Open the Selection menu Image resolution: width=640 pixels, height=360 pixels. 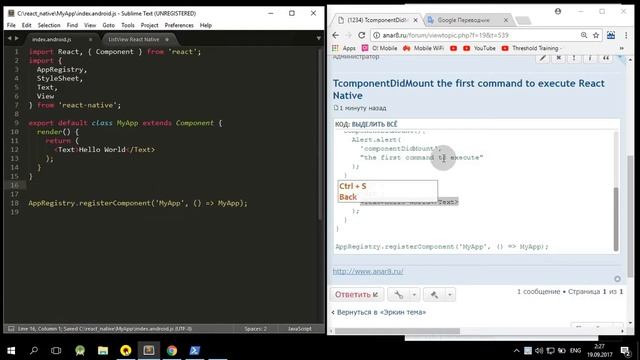tap(49, 25)
